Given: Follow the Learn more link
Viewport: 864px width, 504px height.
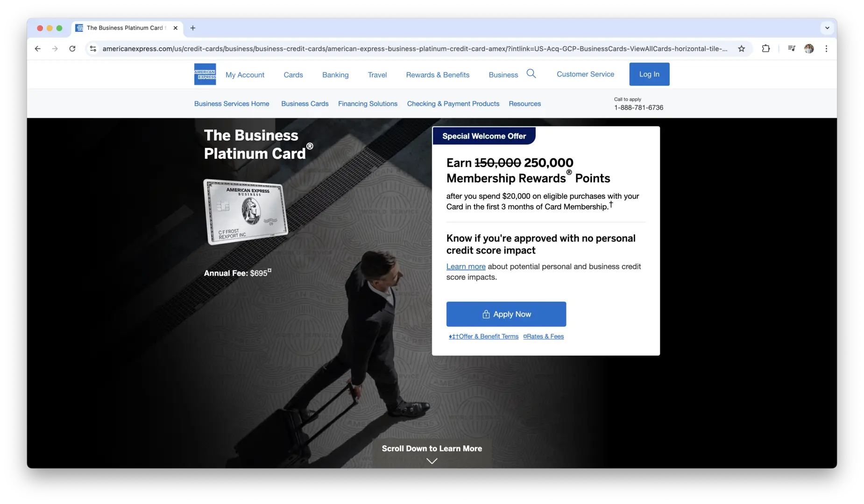Looking at the screenshot, I should tap(466, 266).
